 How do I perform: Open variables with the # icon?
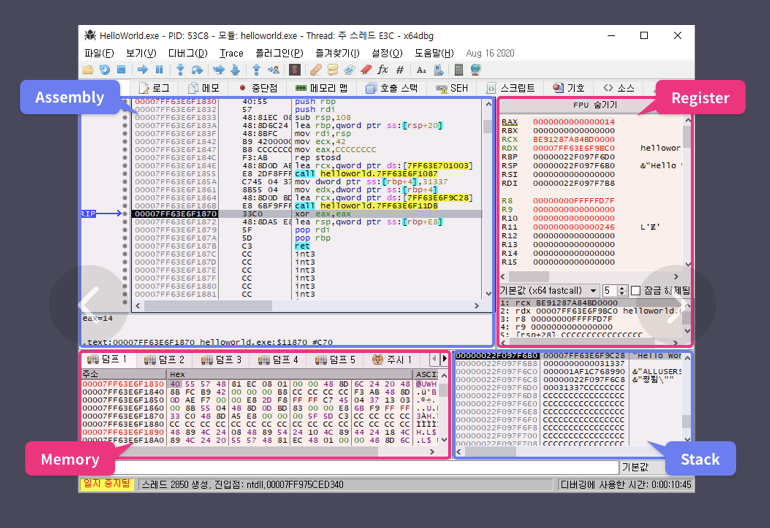[x=400, y=70]
